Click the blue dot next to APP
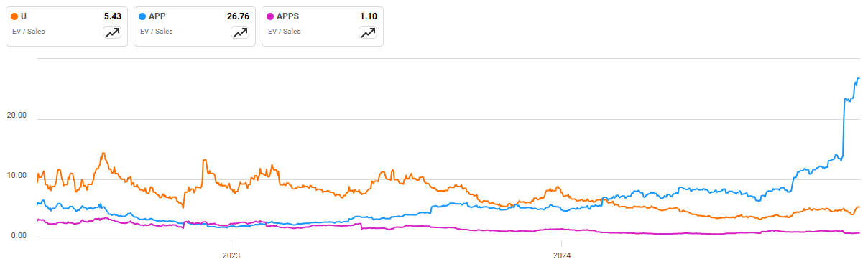Image resolution: width=868 pixels, height=264 pixels. pos(143,16)
